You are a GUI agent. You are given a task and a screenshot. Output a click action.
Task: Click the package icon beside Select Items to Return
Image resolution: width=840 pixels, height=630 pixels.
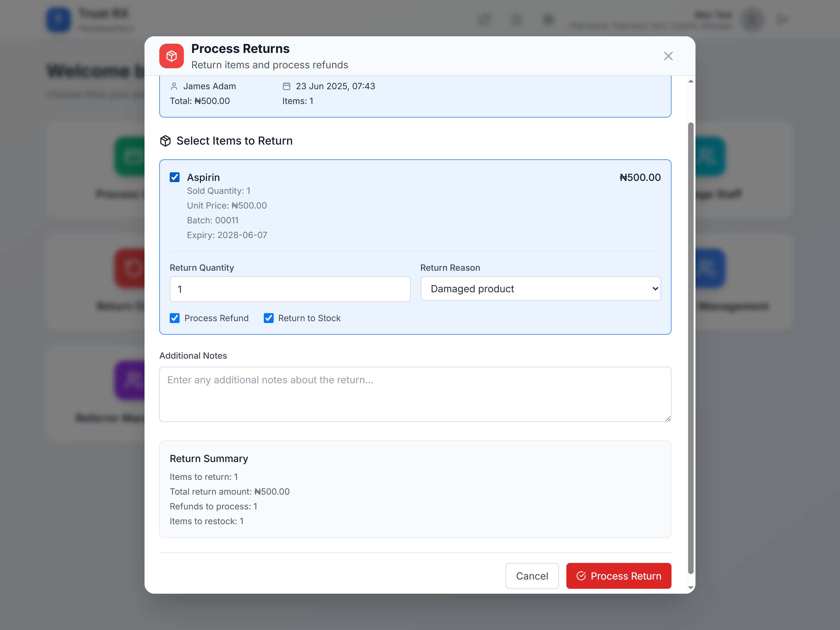click(x=165, y=141)
